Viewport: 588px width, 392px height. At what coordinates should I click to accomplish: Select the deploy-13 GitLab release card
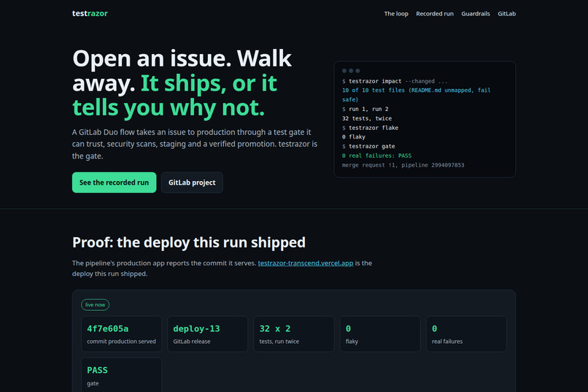point(207,334)
